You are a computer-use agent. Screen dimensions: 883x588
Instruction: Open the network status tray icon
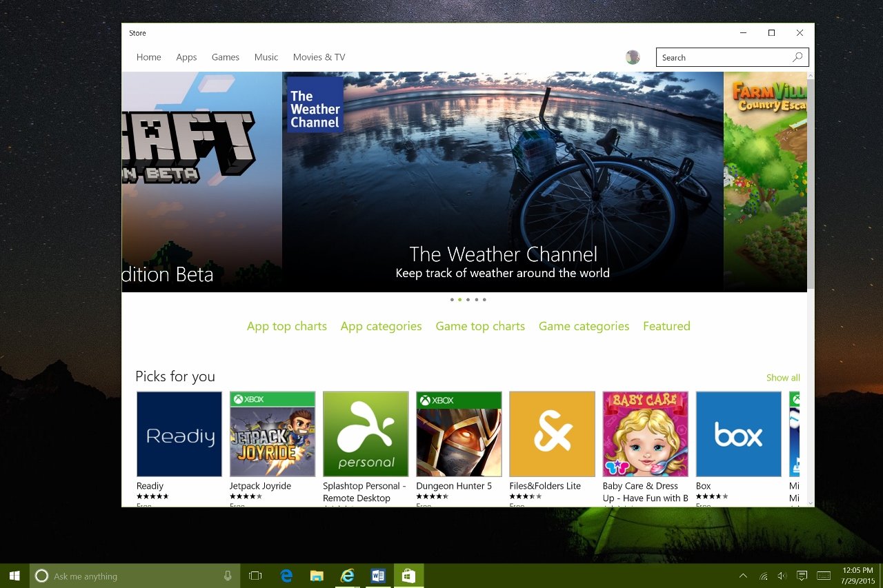click(x=764, y=576)
